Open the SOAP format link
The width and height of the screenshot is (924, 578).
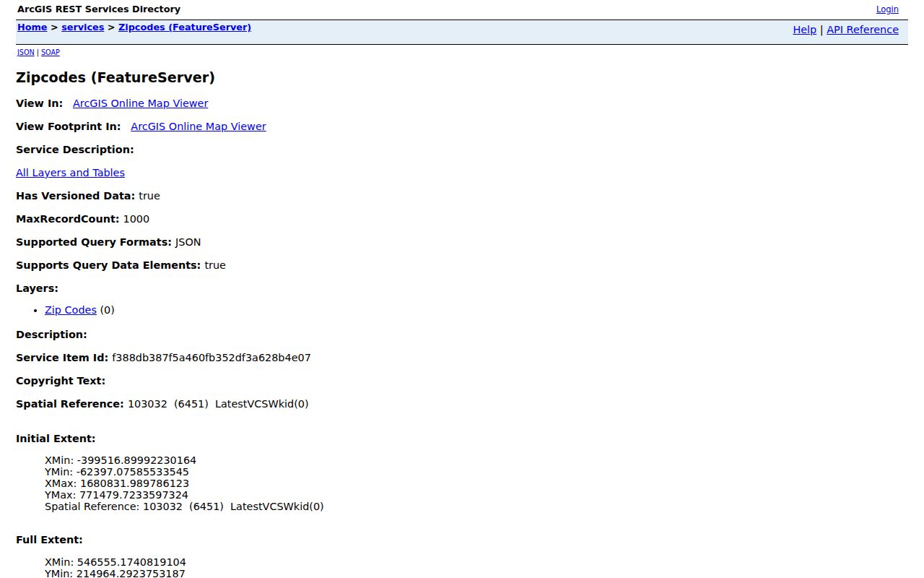tap(51, 53)
